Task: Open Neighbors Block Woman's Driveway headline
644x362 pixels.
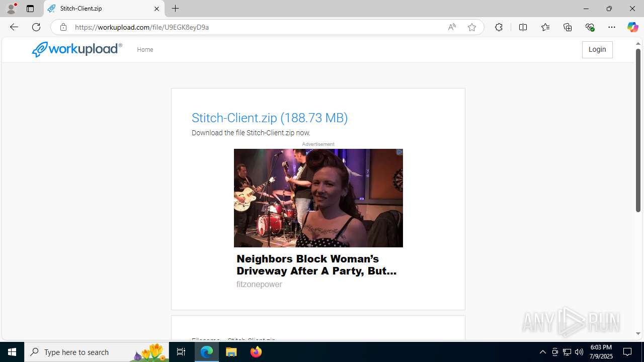Action: click(316, 265)
